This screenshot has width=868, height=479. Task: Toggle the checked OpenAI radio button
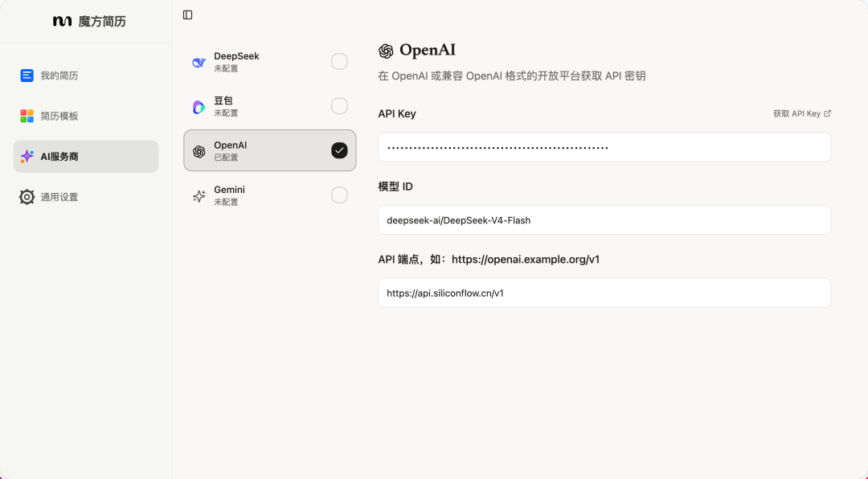(339, 150)
